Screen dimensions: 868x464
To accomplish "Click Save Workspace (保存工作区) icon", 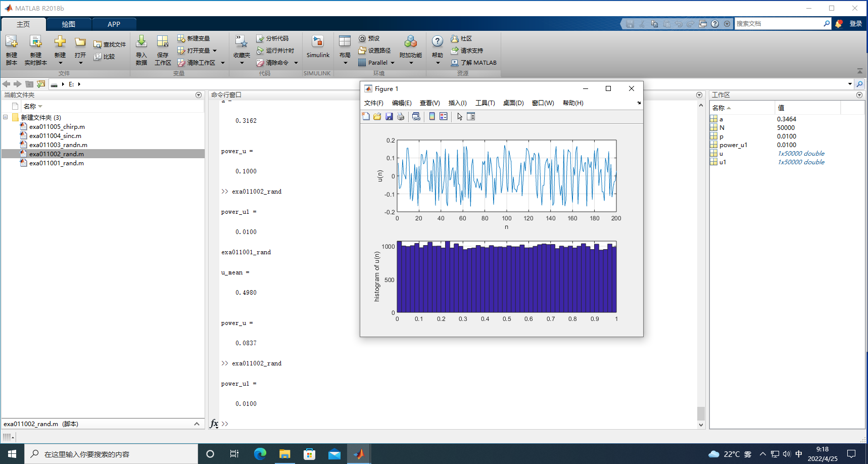I will point(163,42).
